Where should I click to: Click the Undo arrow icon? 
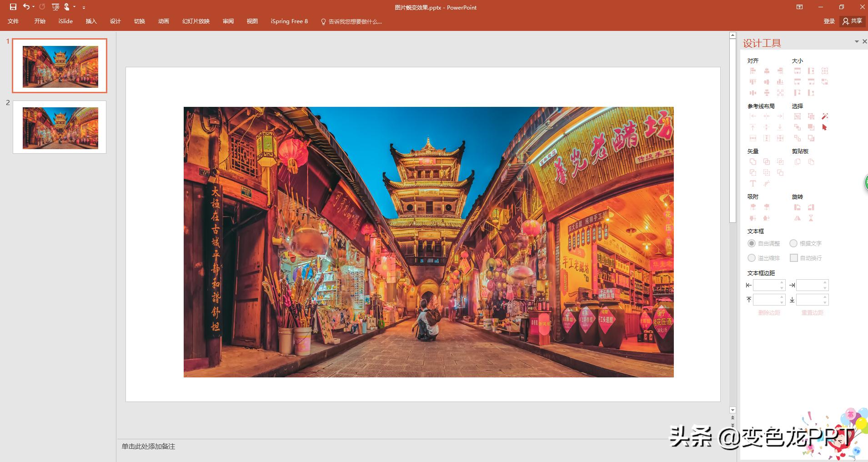coord(26,7)
